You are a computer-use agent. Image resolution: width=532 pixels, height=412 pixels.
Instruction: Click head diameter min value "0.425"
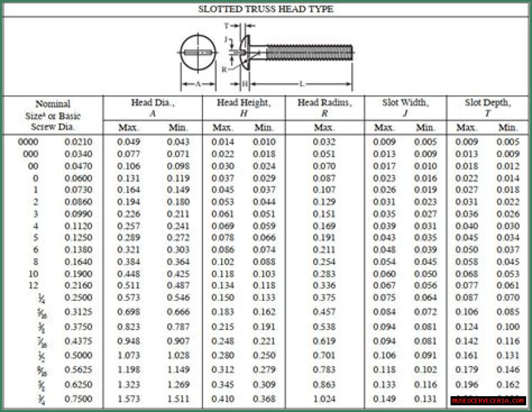pos(178,274)
